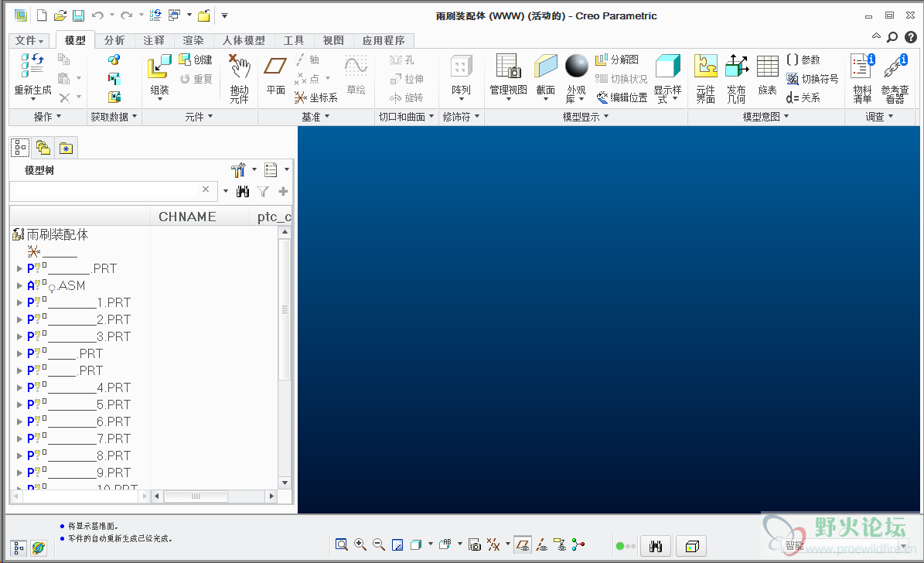Expand the 操作 operations group dropdown
This screenshot has width=924, height=563.
tap(47, 117)
